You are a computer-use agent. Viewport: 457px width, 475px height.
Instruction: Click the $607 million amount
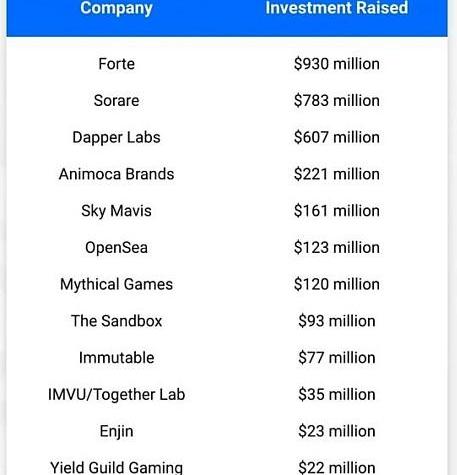point(337,137)
